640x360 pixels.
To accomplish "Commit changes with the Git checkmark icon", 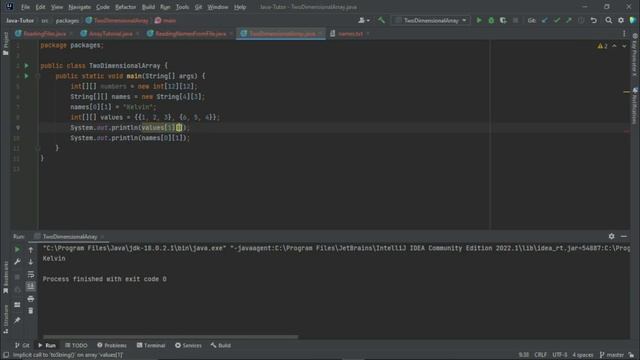I will (x=557, y=20).
